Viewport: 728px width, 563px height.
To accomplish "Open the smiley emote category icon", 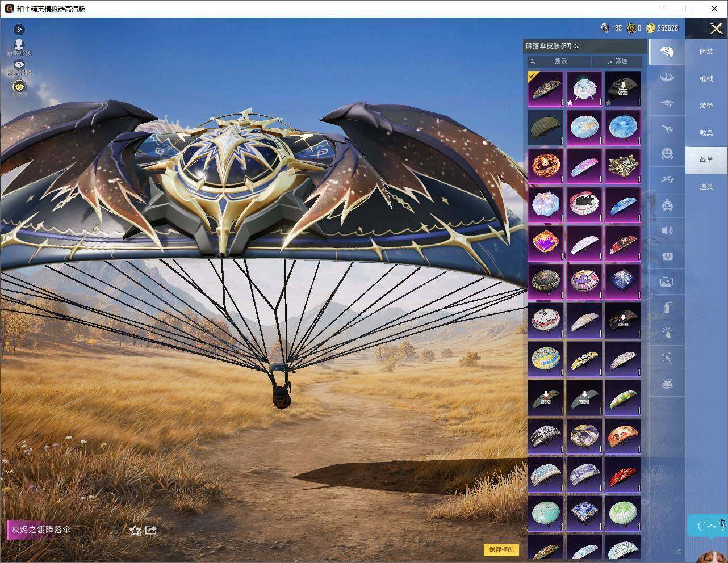I will click(667, 153).
